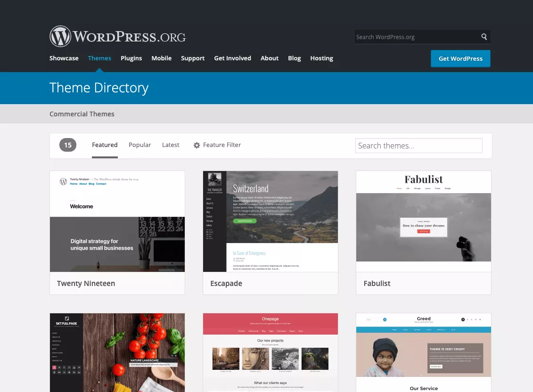Click the 15 themes count badge

pos(68,145)
